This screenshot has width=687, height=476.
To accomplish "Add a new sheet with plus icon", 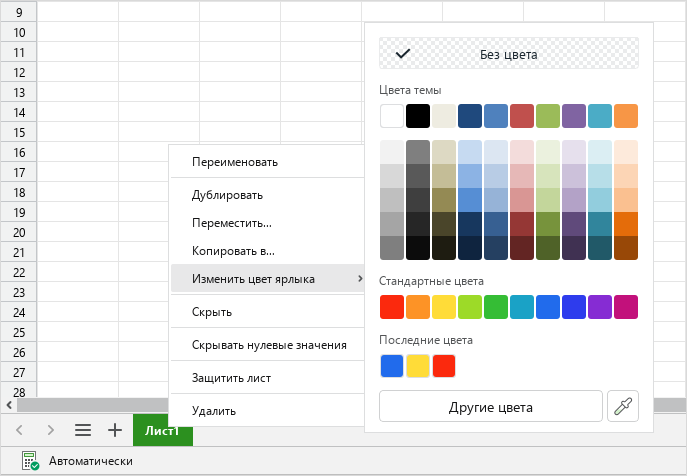I will pos(115,430).
